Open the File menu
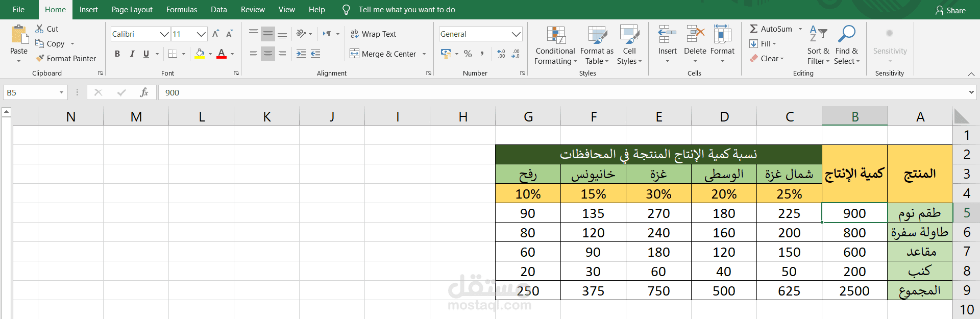980x319 pixels. coord(18,10)
